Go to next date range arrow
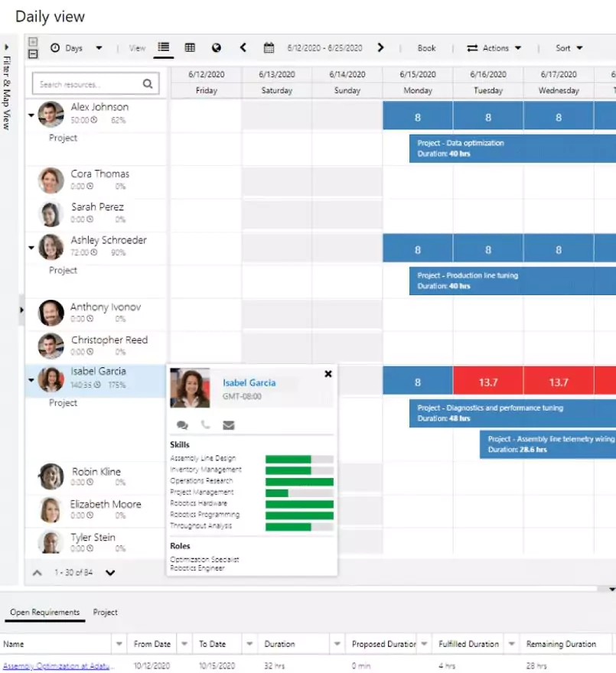 380,47
